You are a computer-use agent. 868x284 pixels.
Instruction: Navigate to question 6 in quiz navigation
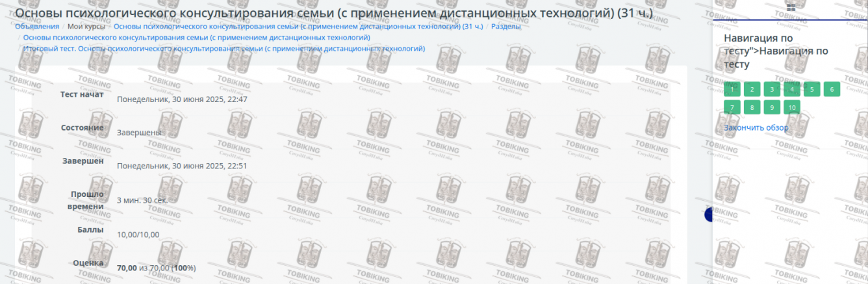point(832,90)
